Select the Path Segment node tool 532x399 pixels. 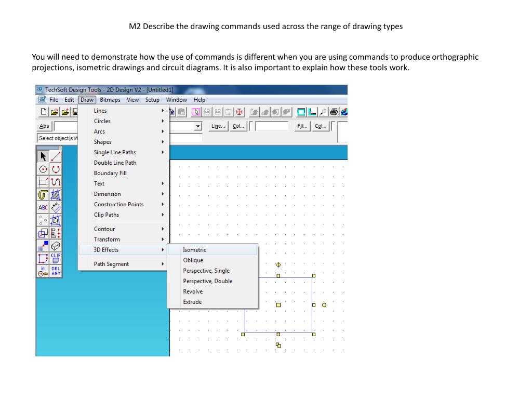[x=43, y=258]
